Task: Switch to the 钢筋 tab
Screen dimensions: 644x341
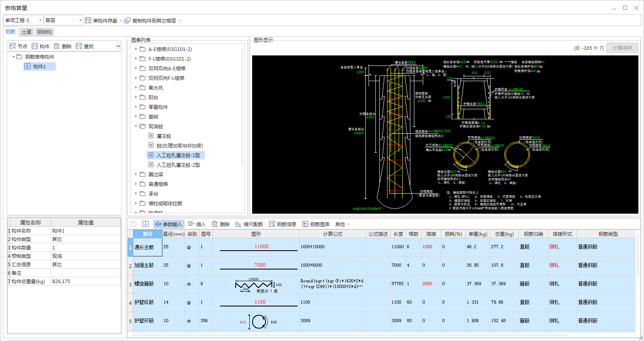Action: tap(10, 32)
